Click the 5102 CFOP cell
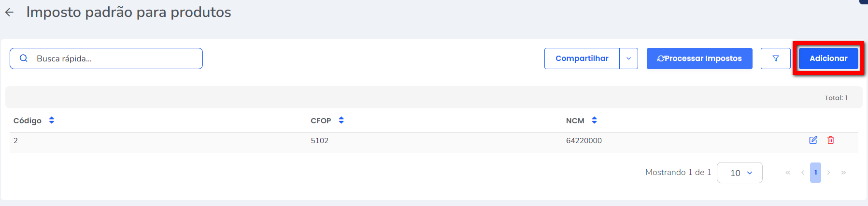 pos(319,141)
